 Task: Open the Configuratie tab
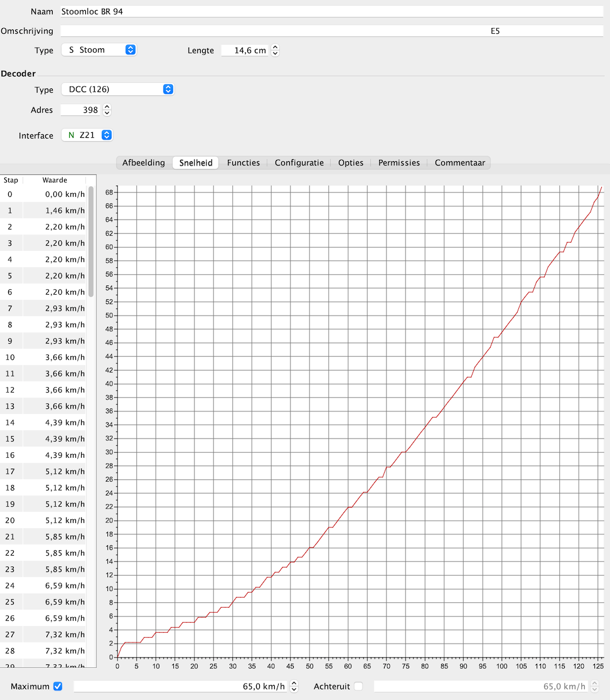coord(299,163)
